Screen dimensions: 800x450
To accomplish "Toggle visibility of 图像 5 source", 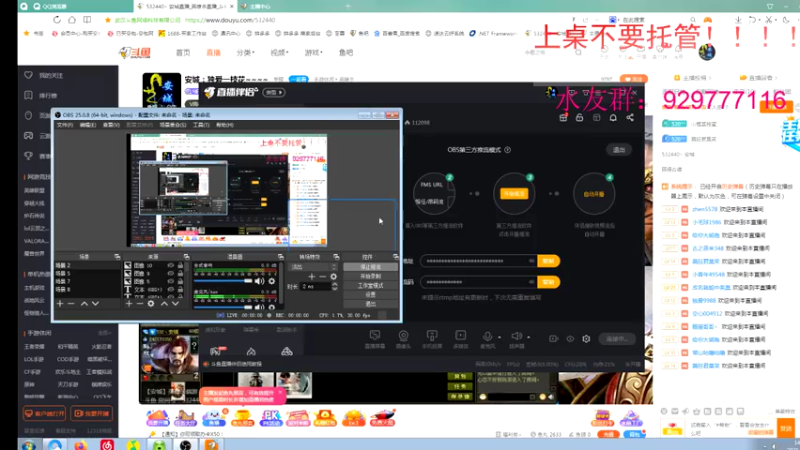I will coord(171,281).
